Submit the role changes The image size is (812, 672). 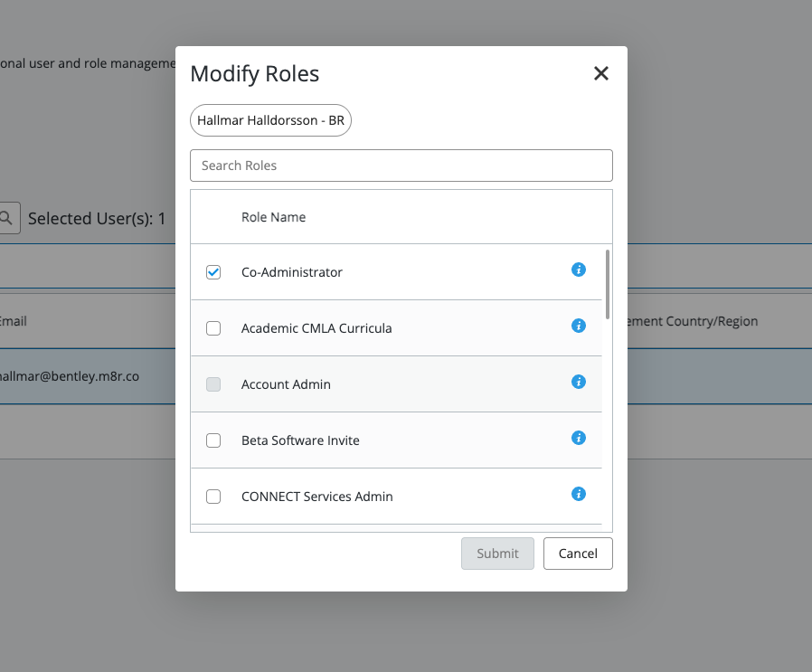497,554
